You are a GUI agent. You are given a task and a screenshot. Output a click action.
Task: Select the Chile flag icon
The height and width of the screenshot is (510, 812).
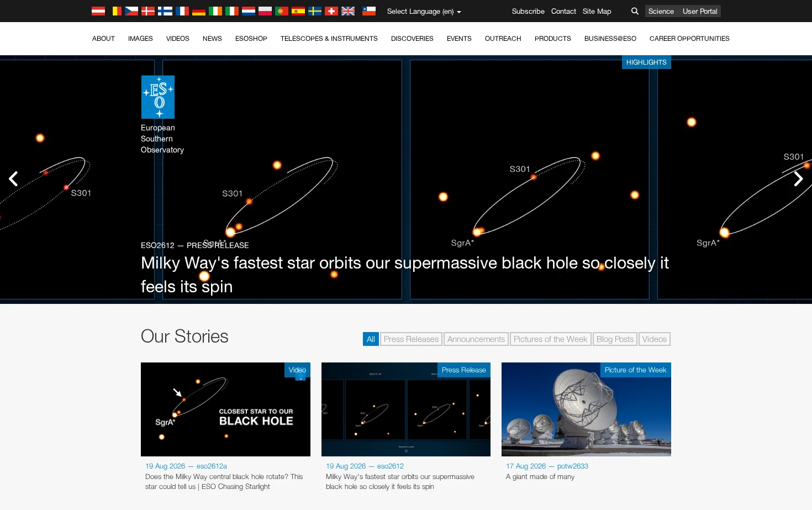point(369,11)
